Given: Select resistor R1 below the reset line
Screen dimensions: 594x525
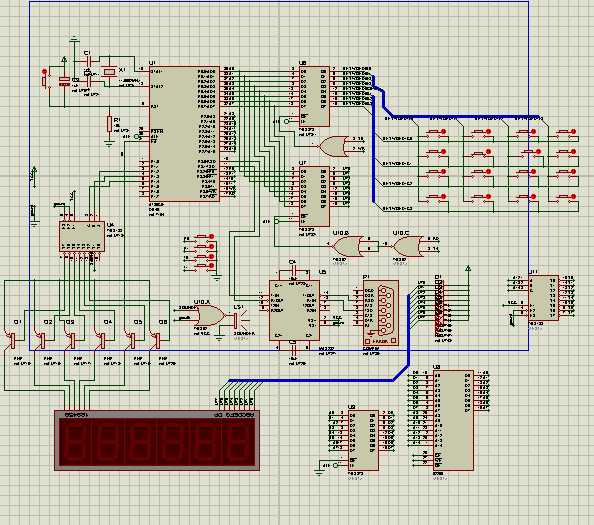Looking at the screenshot, I should coord(109,124).
